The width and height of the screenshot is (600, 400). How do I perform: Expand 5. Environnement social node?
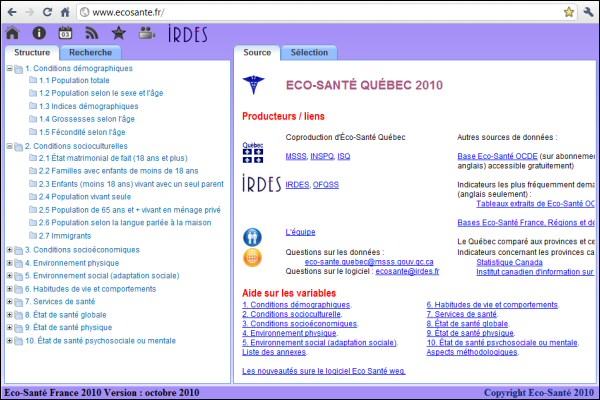10,276
